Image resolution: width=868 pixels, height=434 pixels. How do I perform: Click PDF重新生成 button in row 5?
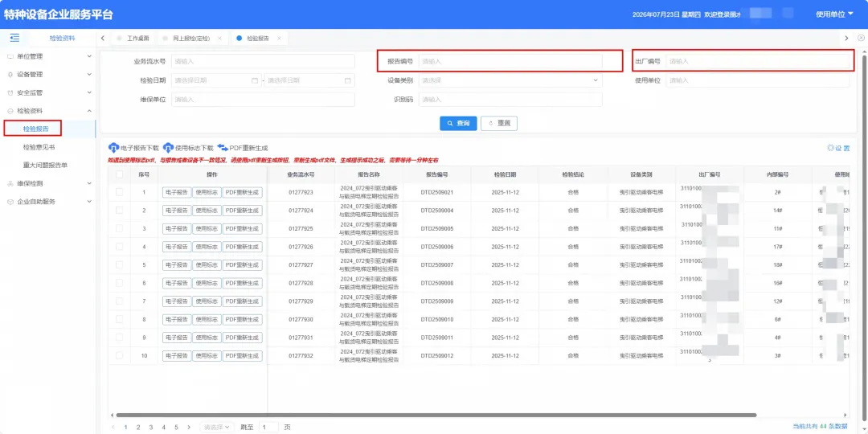point(243,265)
